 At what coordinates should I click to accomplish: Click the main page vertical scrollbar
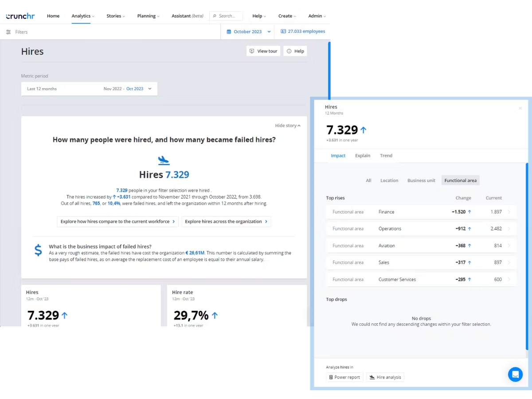point(329,71)
